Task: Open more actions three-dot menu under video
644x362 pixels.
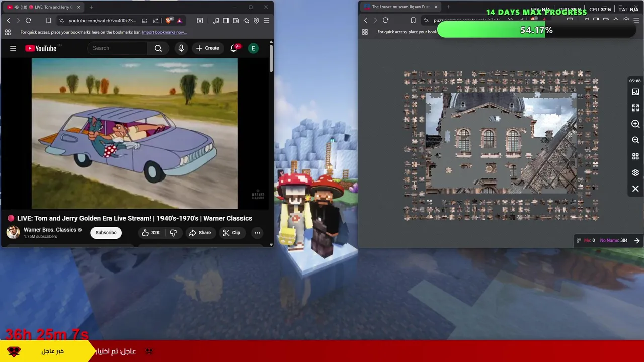Action: 257,233
